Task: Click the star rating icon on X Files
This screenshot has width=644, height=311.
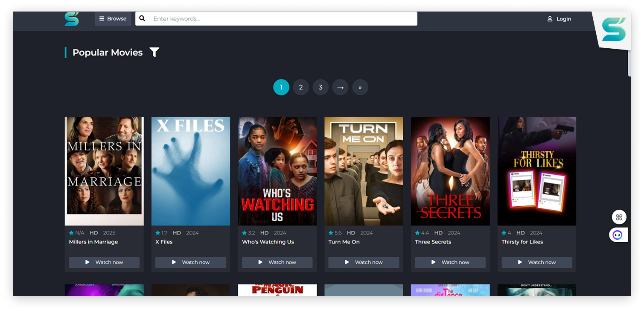Action: pos(157,233)
